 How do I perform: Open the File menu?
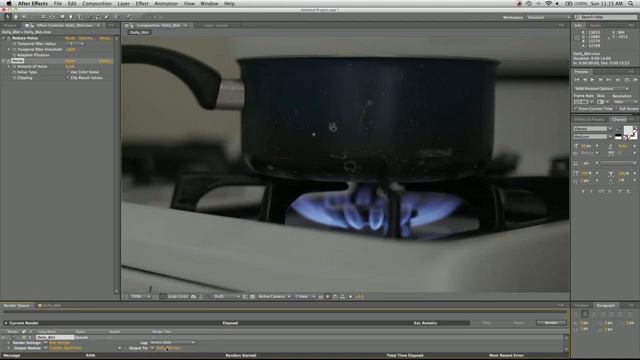pyautogui.click(x=58, y=3)
